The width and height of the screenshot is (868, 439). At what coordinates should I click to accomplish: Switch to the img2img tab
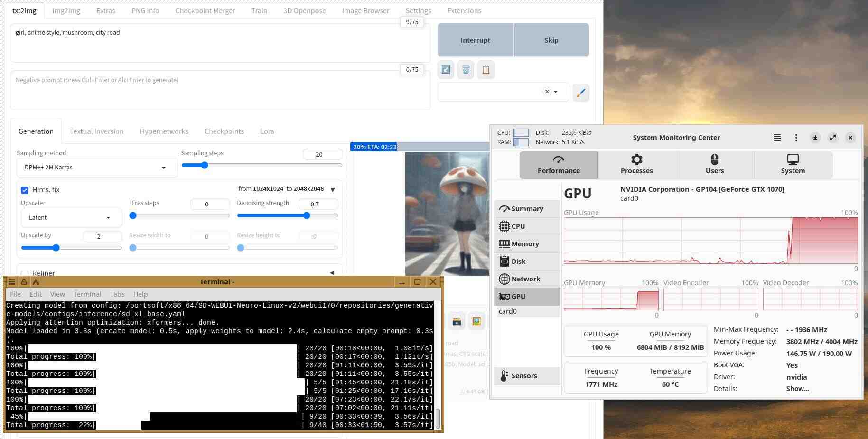[x=66, y=10]
